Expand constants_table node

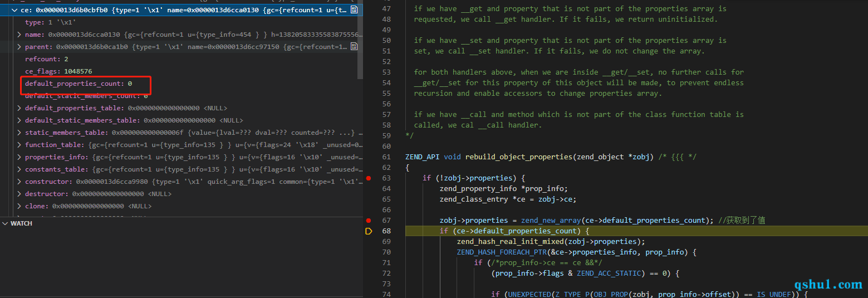tap(19, 169)
